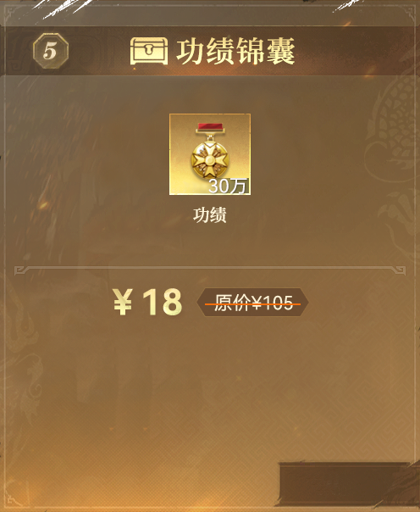Click the horizontal divider line above the price
Image resolution: width=420 pixels, height=512 pixels.
point(210,268)
